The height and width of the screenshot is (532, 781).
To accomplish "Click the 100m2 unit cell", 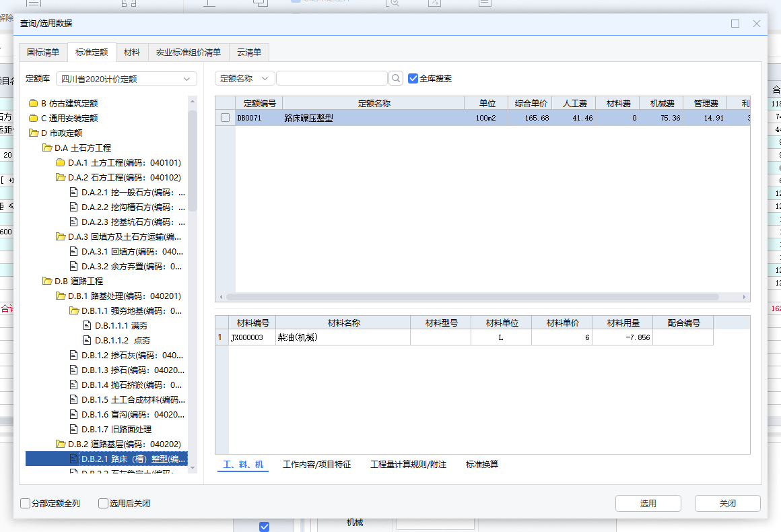I will 486,118.
